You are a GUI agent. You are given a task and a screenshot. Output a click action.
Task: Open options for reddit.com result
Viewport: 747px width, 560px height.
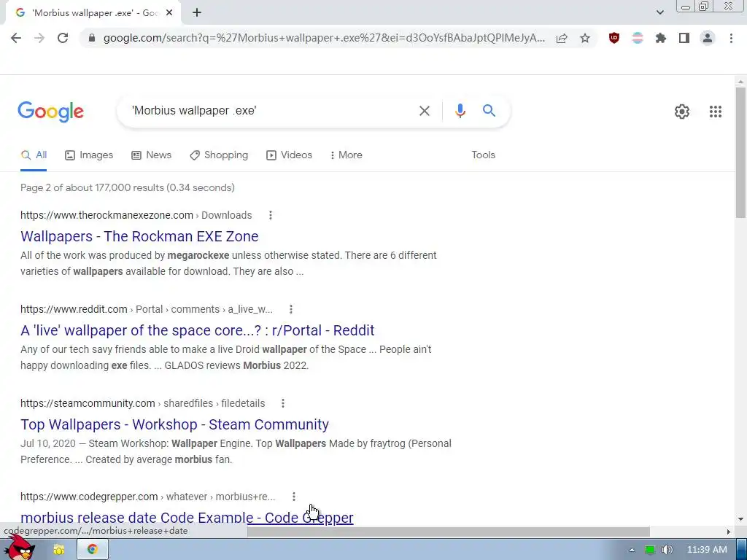[x=291, y=309]
